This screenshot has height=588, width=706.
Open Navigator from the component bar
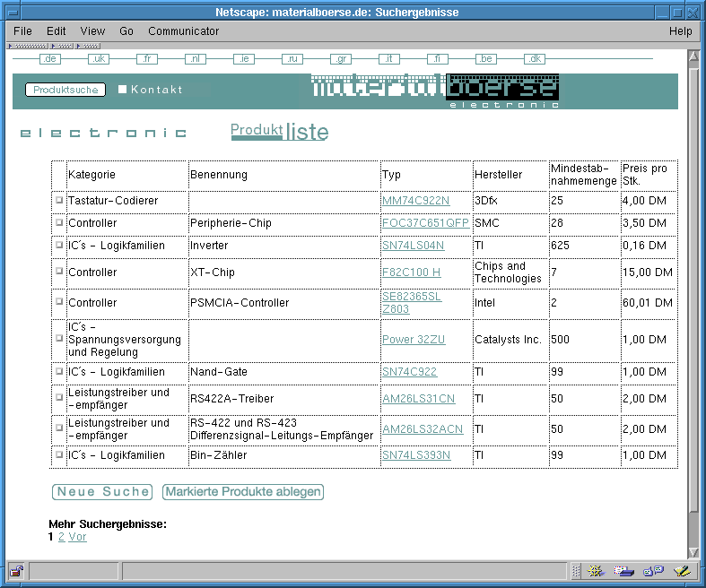[596, 571]
